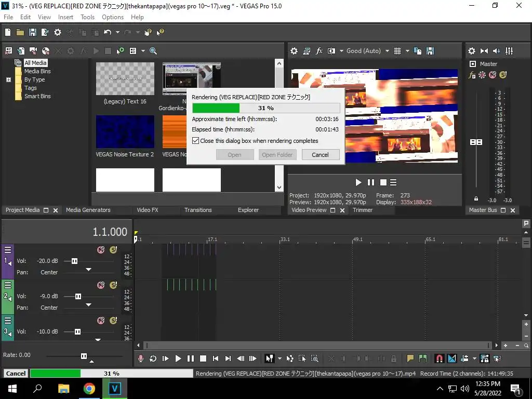This screenshot has height=399, width=532.
Task: Open the Project Media views dropdown arrow
Action: [x=143, y=51]
